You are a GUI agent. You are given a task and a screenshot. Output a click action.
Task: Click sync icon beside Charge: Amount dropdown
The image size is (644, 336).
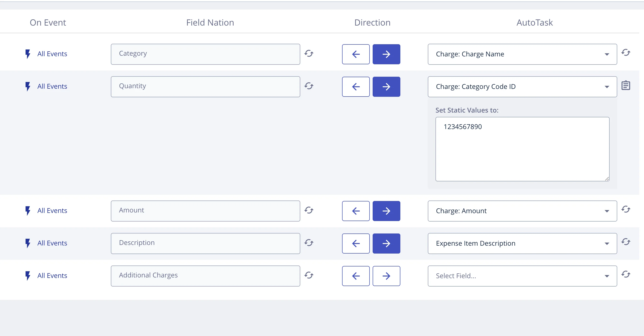pos(626,209)
